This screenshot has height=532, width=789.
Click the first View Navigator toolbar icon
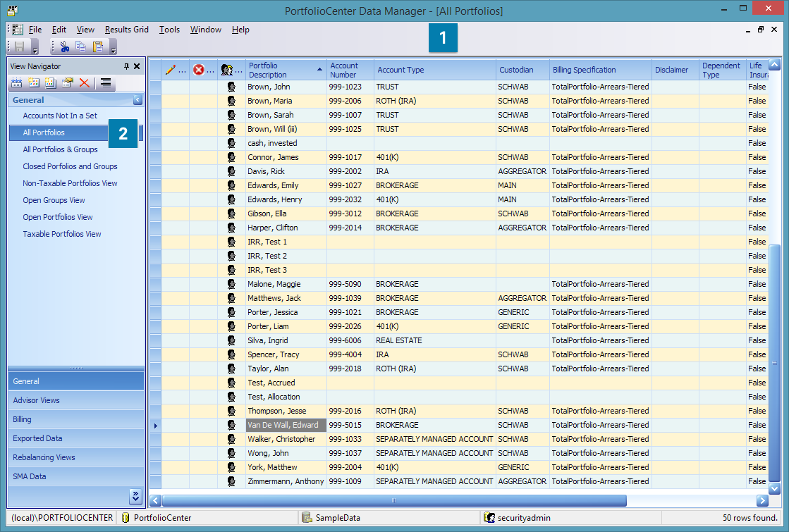[x=17, y=83]
